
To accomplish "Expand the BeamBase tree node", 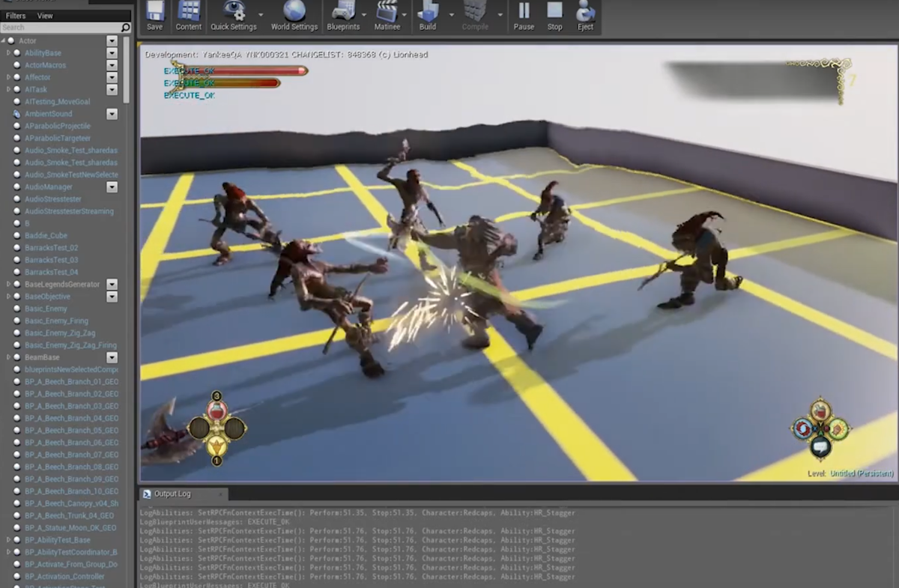I will click(x=8, y=357).
